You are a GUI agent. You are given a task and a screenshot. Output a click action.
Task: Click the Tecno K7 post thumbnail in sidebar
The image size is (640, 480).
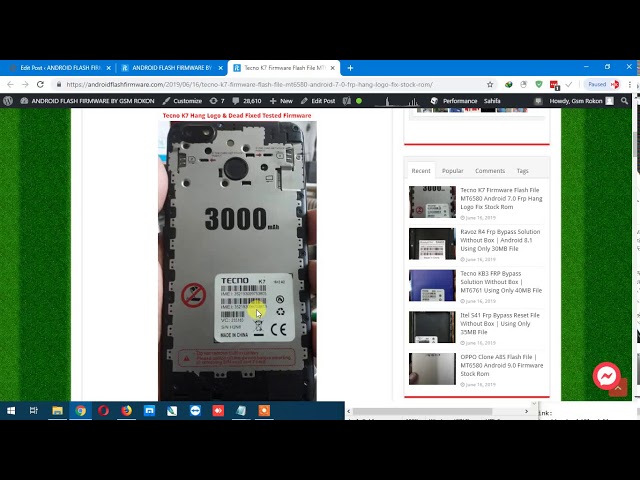click(432, 202)
